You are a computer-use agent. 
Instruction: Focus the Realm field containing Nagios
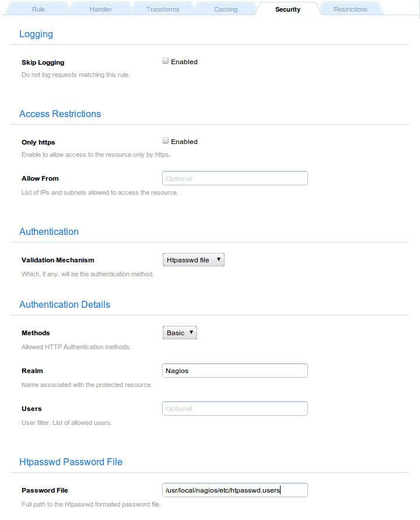[235, 371]
